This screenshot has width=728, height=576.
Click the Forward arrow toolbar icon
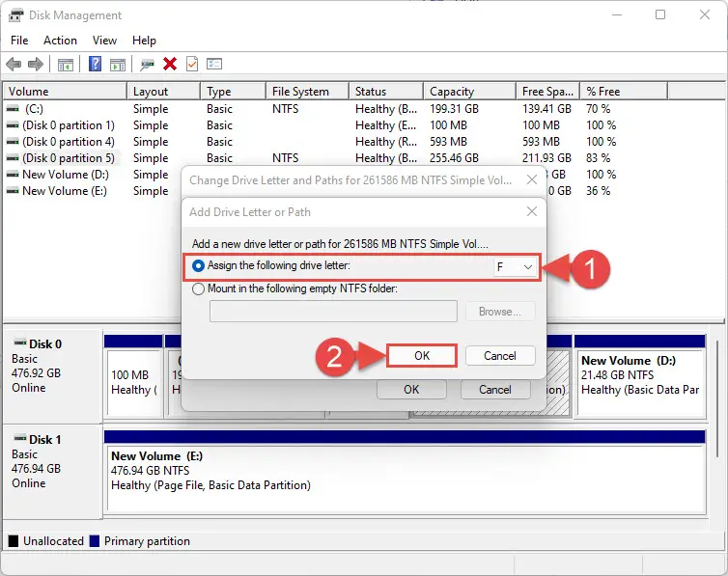pyautogui.click(x=36, y=64)
